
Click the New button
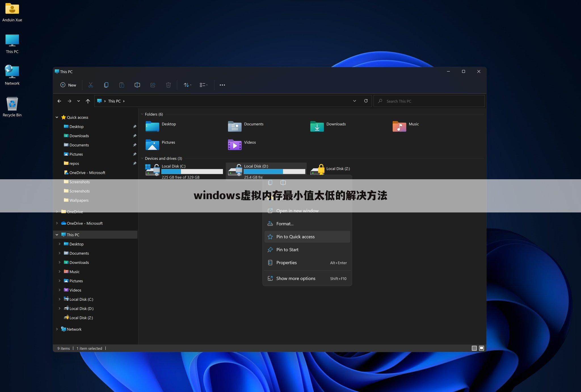[x=68, y=85]
